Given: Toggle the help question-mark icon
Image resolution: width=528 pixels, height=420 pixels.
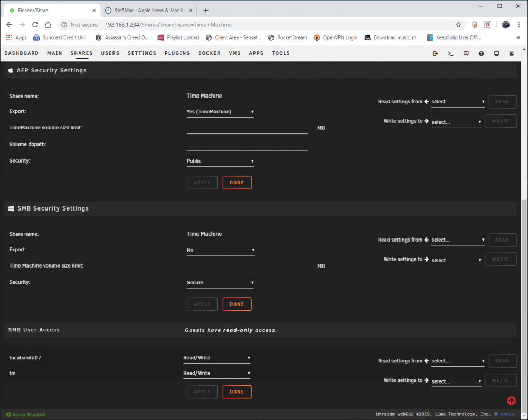Looking at the screenshot, I should point(481,53).
